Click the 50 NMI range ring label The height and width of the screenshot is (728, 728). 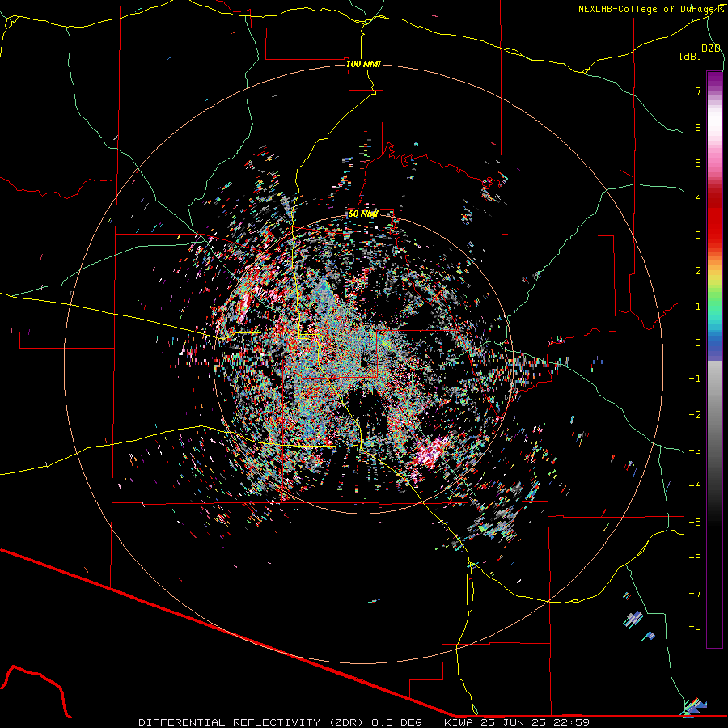click(x=363, y=214)
